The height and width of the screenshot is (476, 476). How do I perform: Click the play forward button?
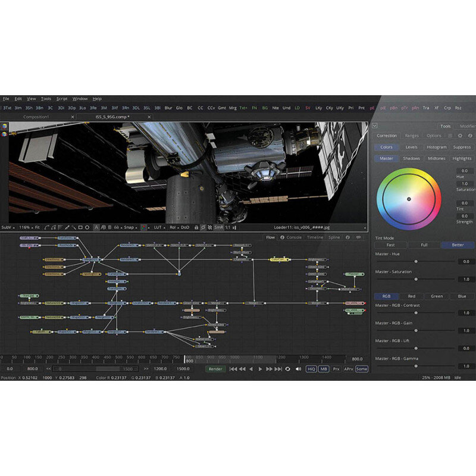(x=260, y=369)
